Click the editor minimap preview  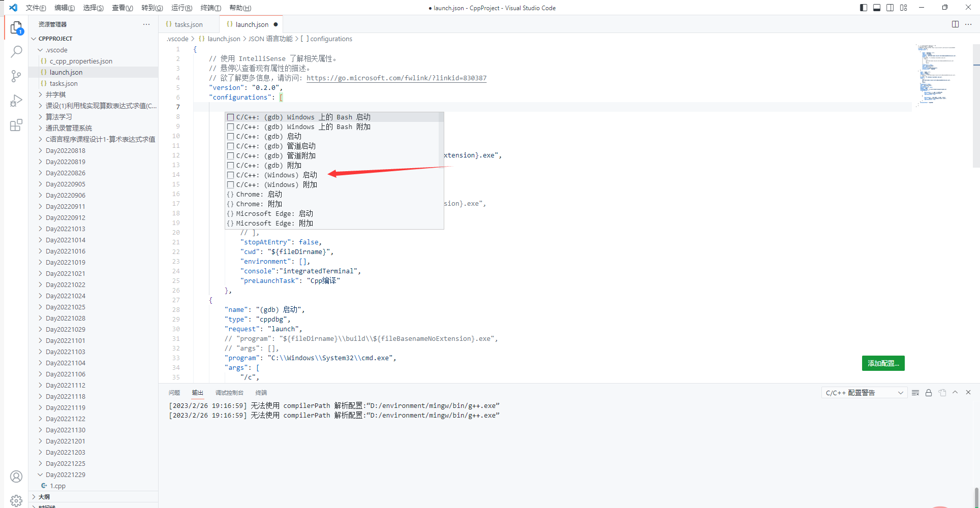point(937,75)
